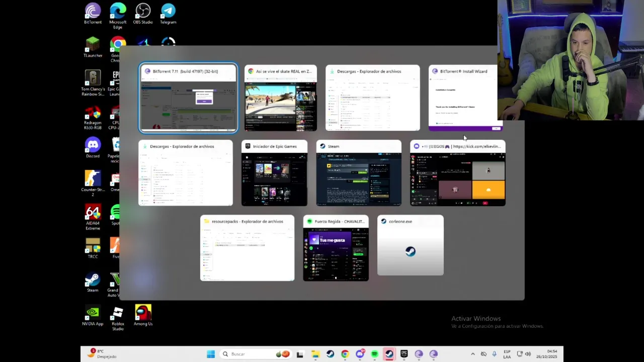Open the Redragon K630-RGB shortcut
This screenshot has height=362, width=644.
click(x=93, y=117)
